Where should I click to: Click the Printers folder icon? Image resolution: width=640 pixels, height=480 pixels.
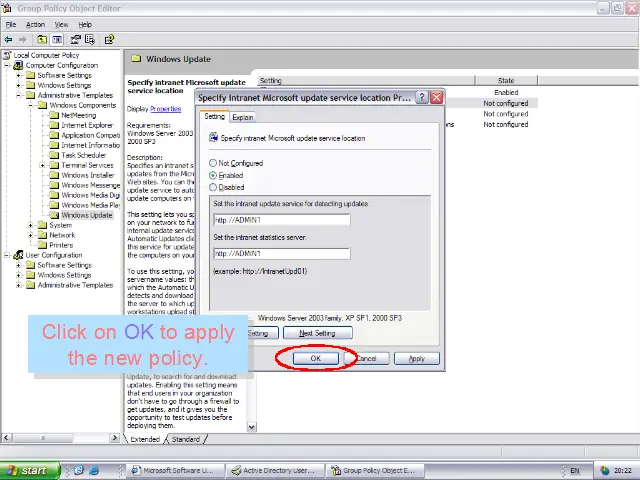tap(42, 245)
